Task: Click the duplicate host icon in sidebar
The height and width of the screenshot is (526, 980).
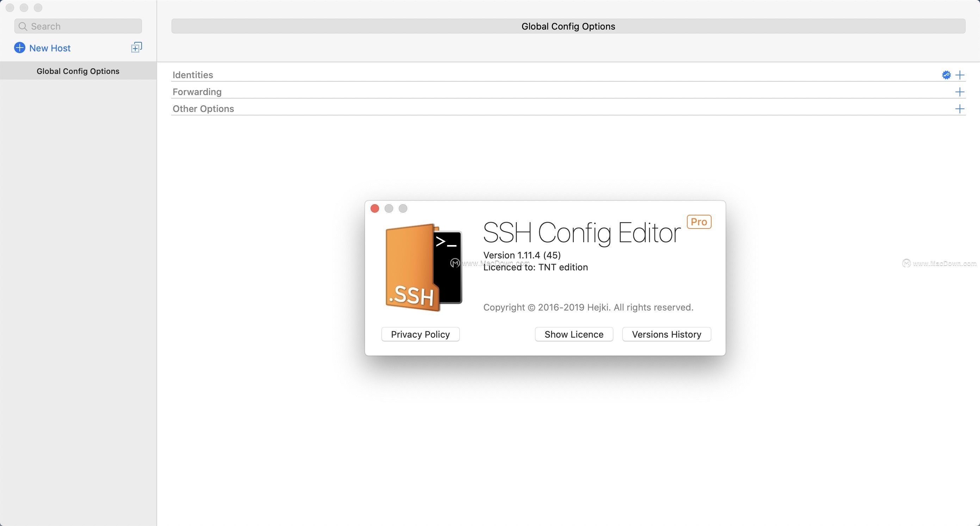Action: tap(137, 47)
